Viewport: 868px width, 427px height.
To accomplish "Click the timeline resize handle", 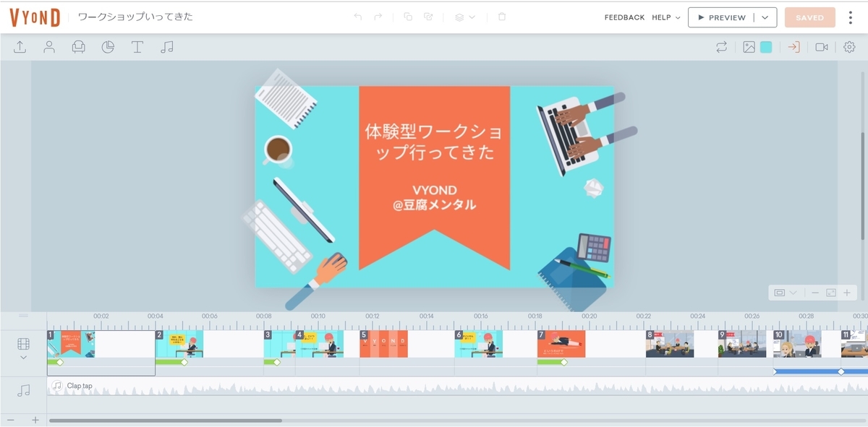I will pyautogui.click(x=23, y=316).
